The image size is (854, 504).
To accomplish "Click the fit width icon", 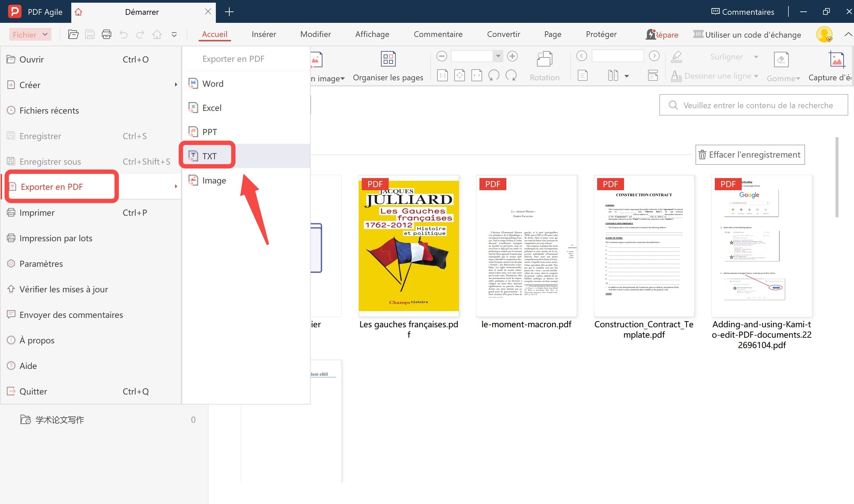I will point(476,75).
